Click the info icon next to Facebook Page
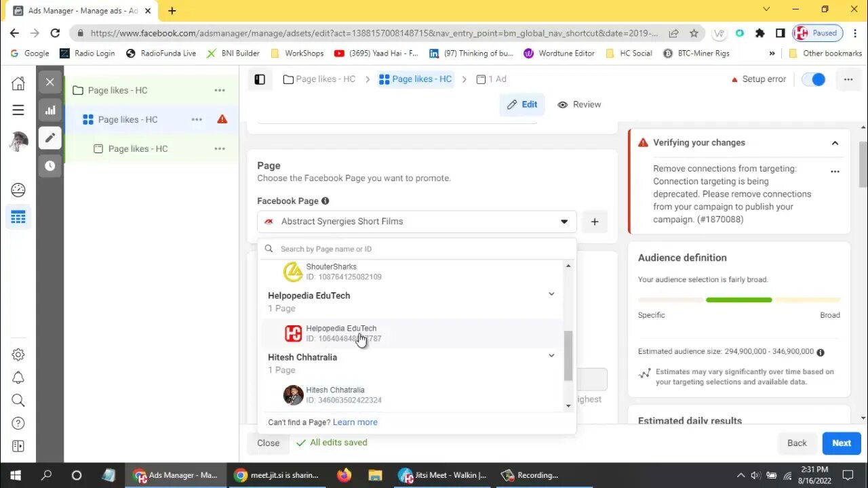 (x=325, y=201)
